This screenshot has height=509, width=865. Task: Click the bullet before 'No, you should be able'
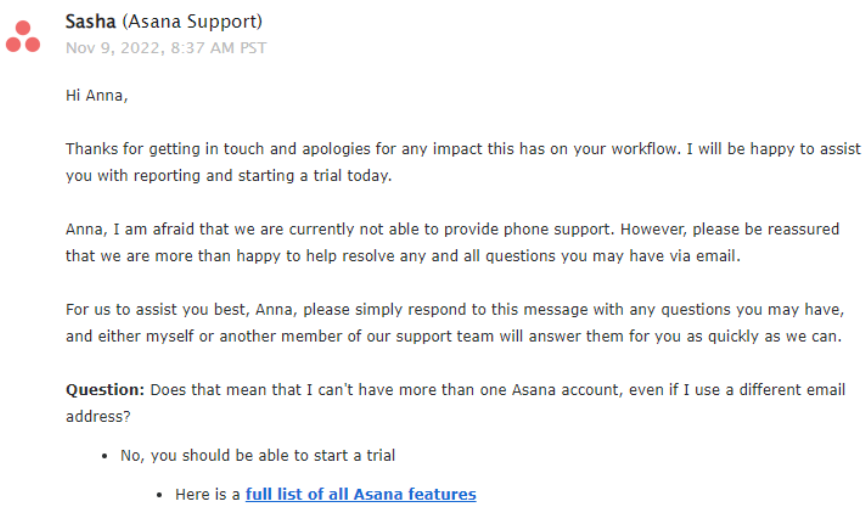105,456
